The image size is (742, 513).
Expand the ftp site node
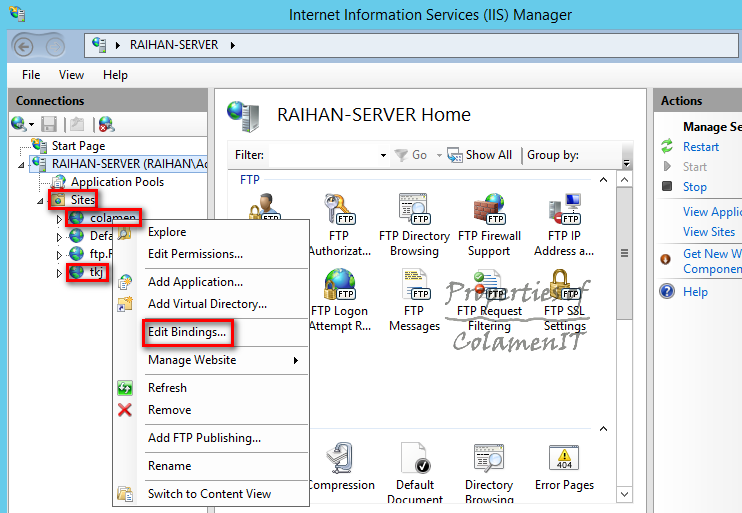[x=59, y=255]
